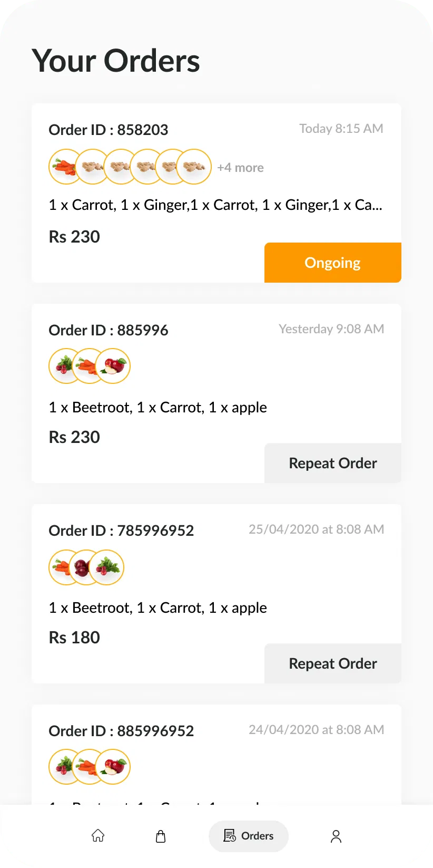Repeat Order for order 785996952
433x868 pixels.
pos(332,663)
